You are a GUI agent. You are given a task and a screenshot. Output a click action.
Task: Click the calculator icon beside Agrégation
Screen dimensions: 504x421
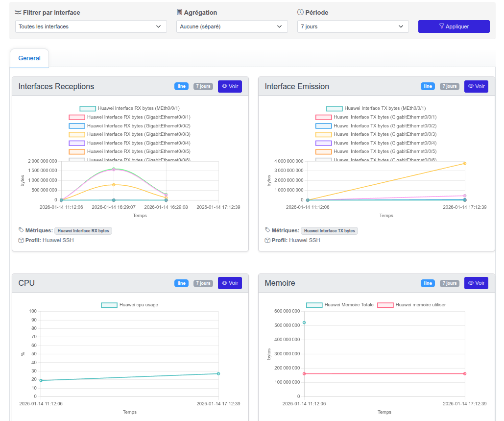pos(179,12)
